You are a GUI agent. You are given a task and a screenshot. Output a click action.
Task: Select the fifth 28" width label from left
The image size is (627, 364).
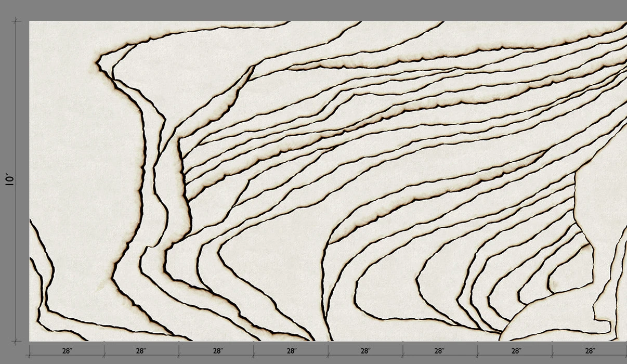[x=365, y=351]
